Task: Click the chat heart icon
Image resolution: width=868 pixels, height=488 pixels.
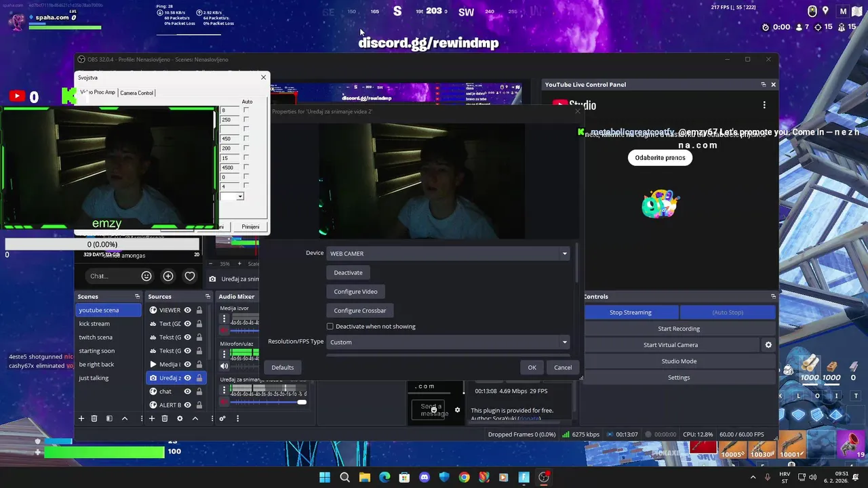Action: coord(190,276)
